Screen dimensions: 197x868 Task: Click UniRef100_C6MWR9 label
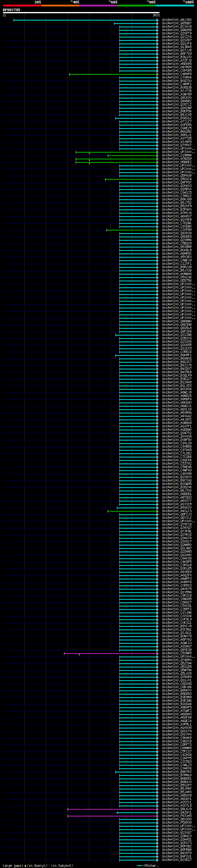[x=177, y=748]
